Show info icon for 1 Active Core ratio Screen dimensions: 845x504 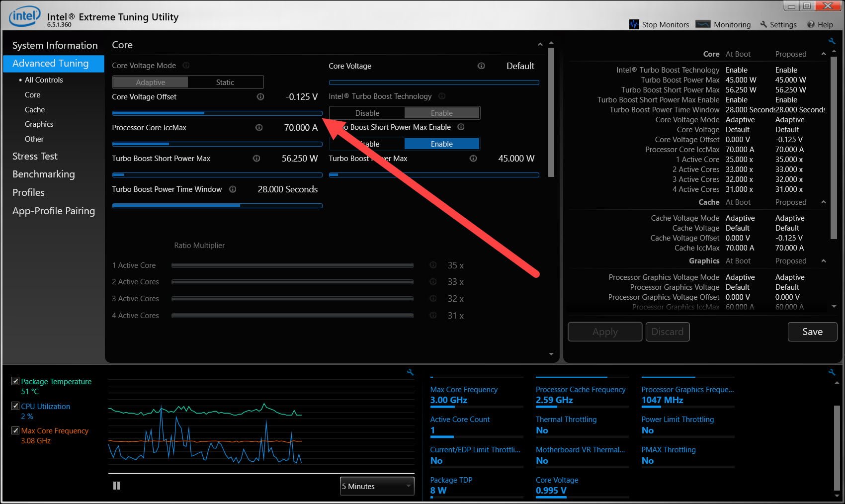[433, 265]
